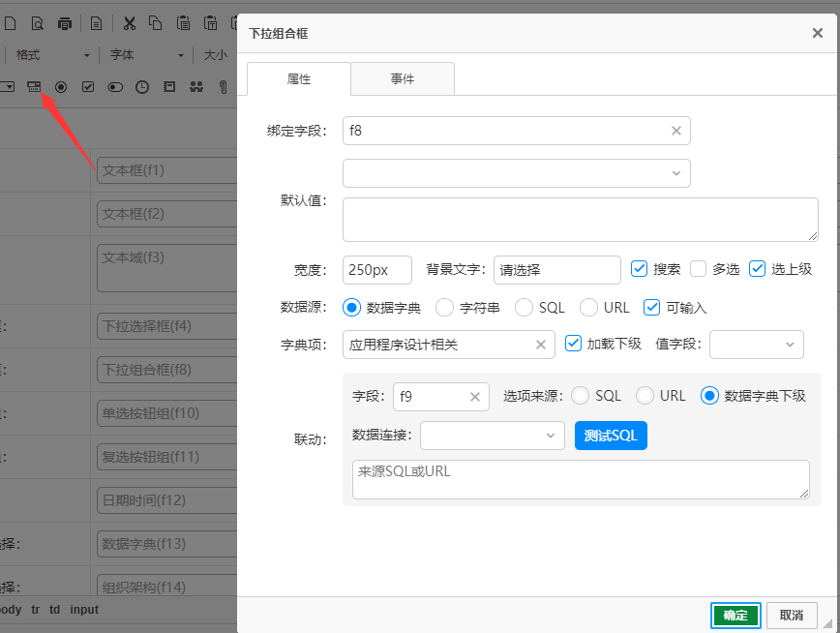Click the 背景文字 input field

click(x=557, y=270)
